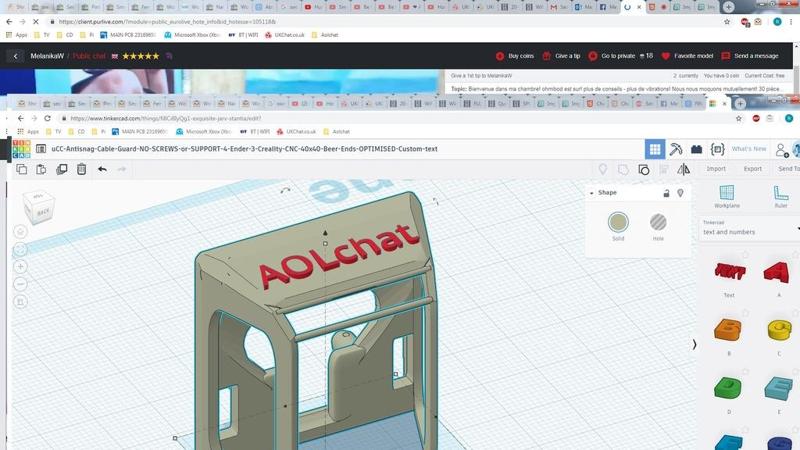Click the Duplicate and repeat icon
This screenshot has height=450, width=800.
click(62, 169)
